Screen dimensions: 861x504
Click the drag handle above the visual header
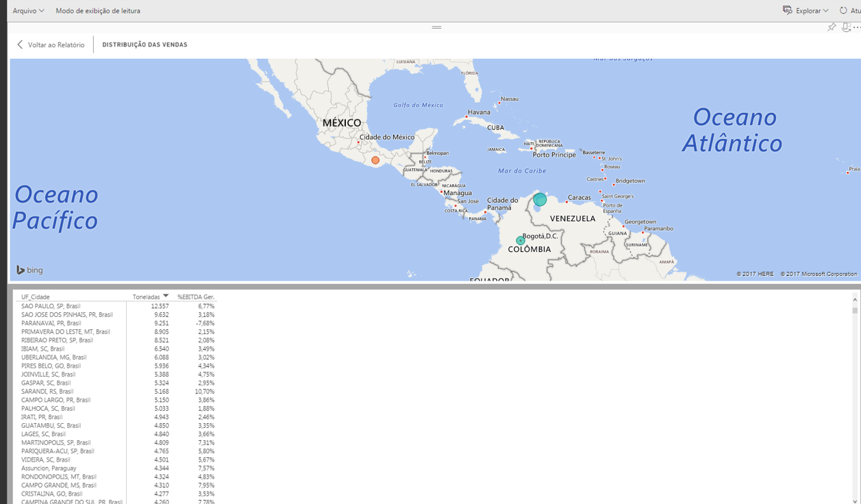436,27
